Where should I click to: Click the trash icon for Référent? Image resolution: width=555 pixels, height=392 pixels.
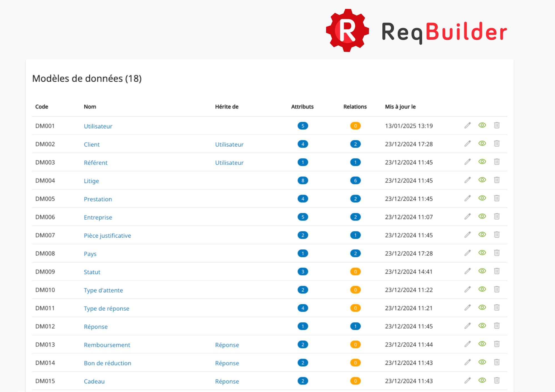point(497,162)
